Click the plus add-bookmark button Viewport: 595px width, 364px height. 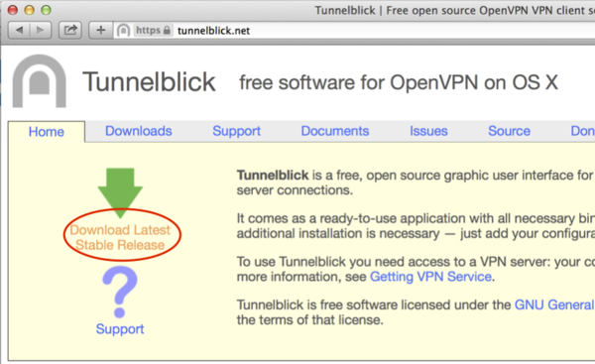(100, 30)
